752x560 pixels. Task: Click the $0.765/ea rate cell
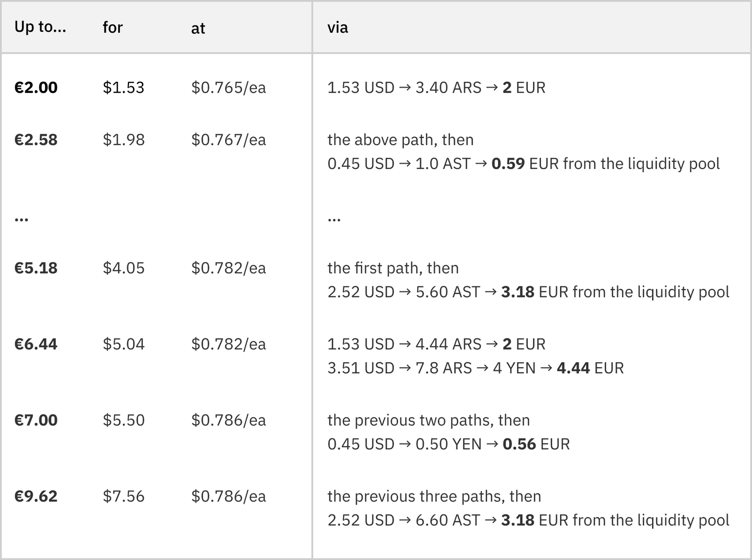click(x=229, y=88)
